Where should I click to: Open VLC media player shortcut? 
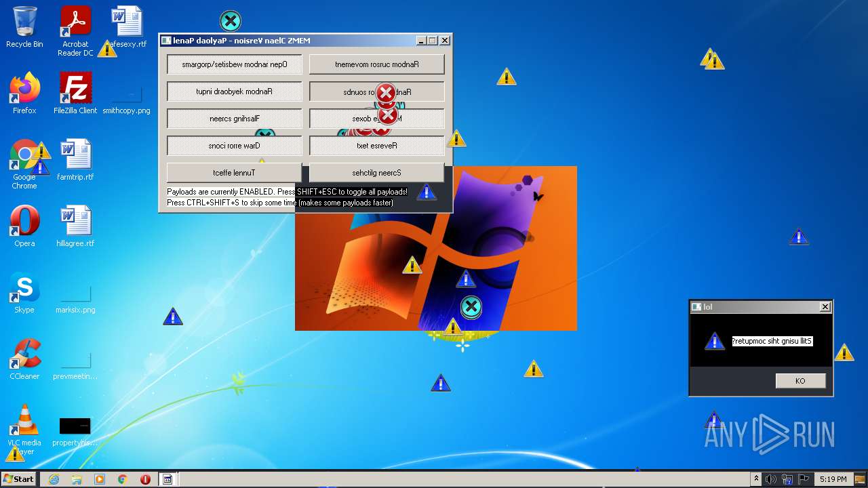(x=24, y=430)
